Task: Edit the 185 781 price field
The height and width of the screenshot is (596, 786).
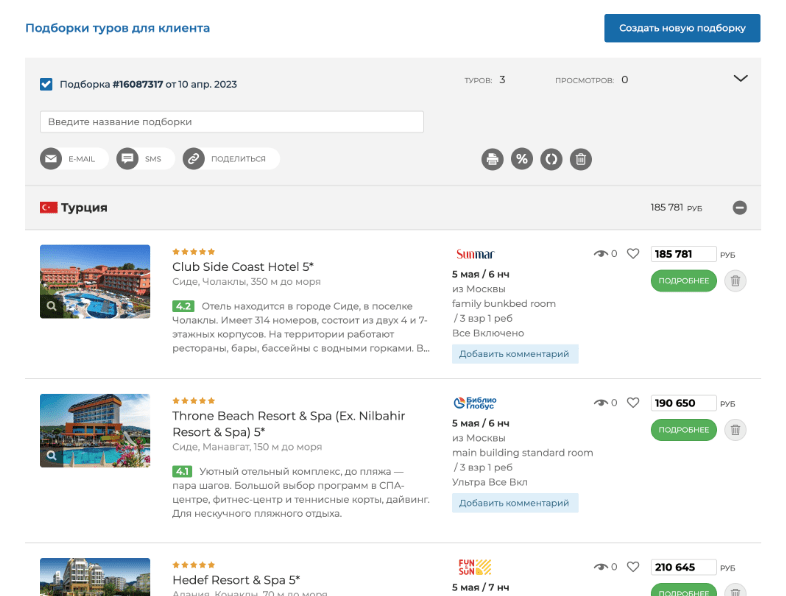Action: coord(683,254)
